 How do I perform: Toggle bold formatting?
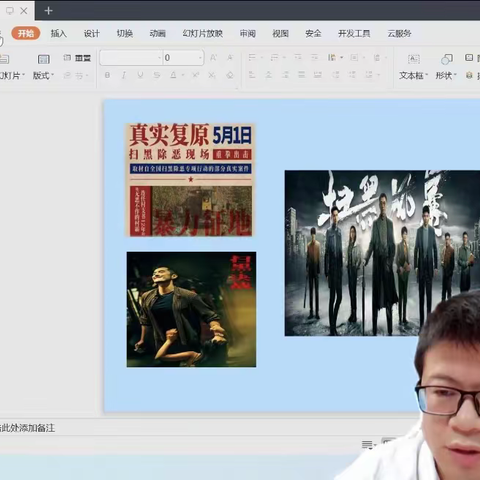click(107, 75)
